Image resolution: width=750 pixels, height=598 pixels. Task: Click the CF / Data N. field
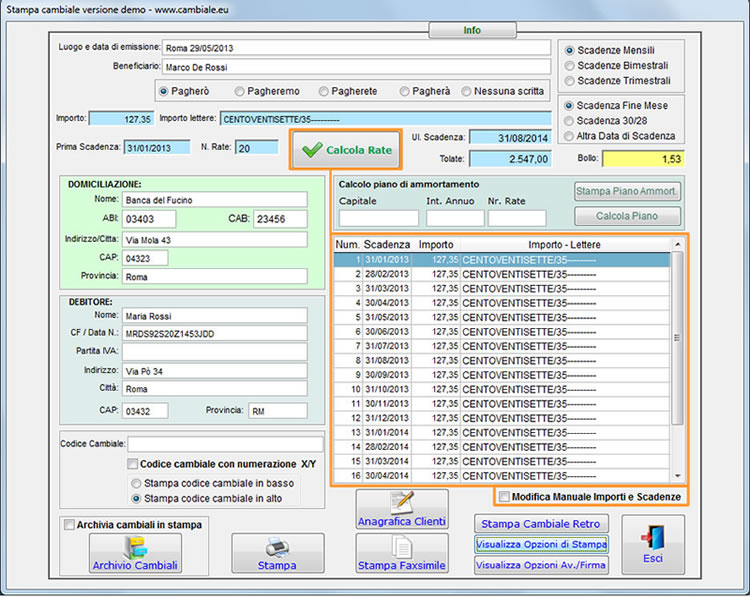click(x=215, y=333)
